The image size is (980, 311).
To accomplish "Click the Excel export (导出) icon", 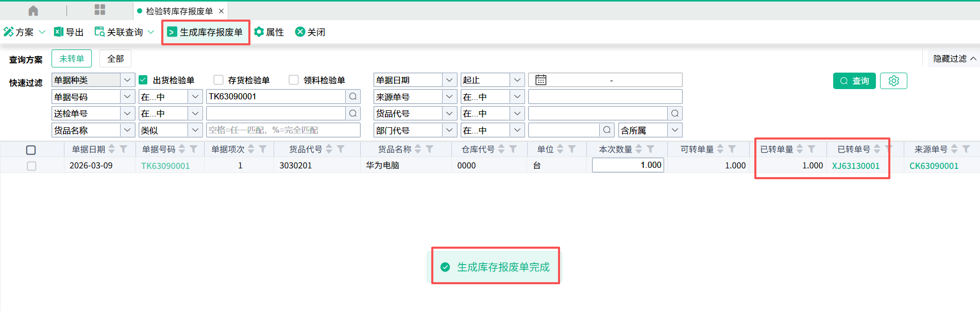I will pyautogui.click(x=59, y=32).
